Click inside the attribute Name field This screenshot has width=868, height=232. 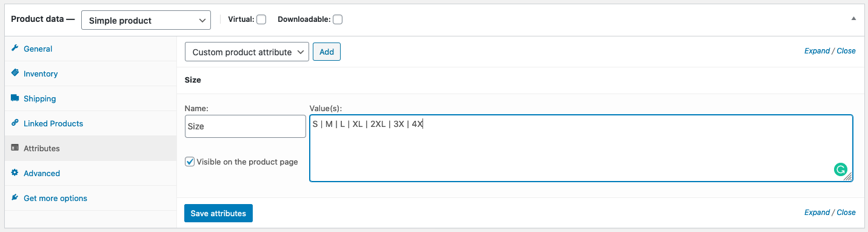[245, 126]
